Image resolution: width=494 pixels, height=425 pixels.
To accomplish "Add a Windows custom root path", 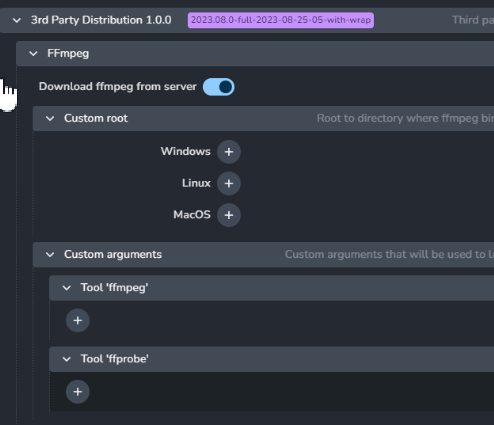I will 229,152.
